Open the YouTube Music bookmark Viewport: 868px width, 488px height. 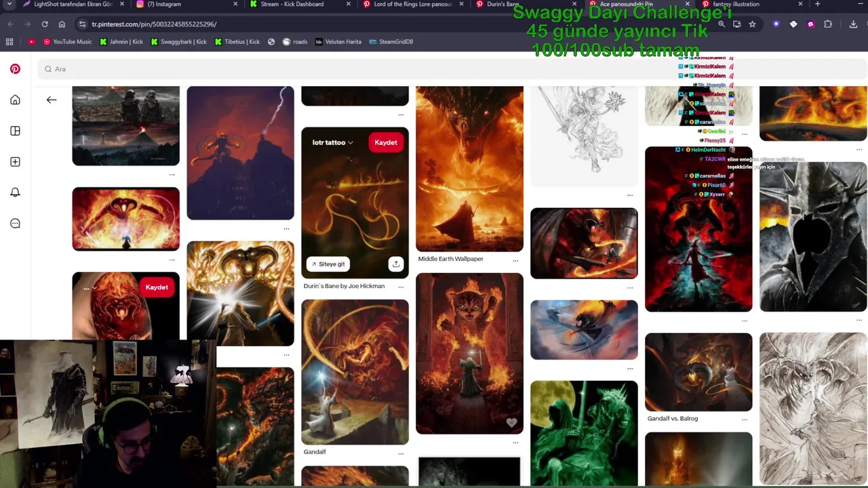pos(68,41)
